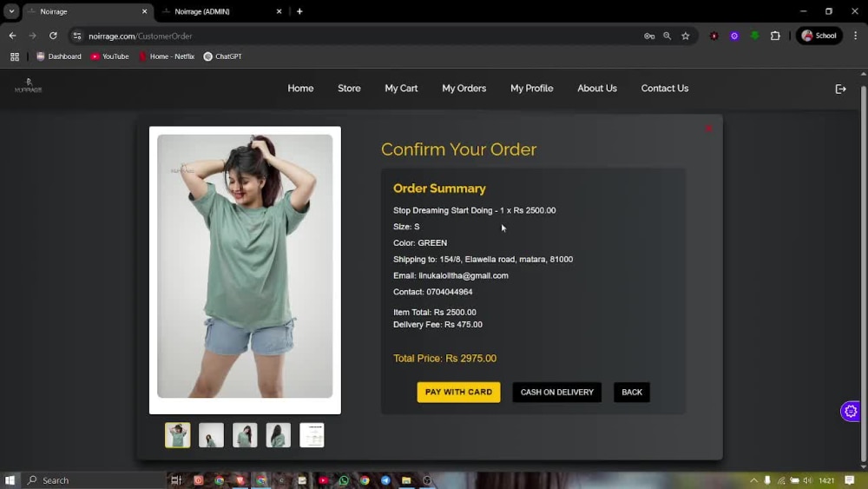Image resolution: width=868 pixels, height=489 pixels.
Task: Open File Explorer from the taskbar
Action: pyautogui.click(x=406, y=480)
